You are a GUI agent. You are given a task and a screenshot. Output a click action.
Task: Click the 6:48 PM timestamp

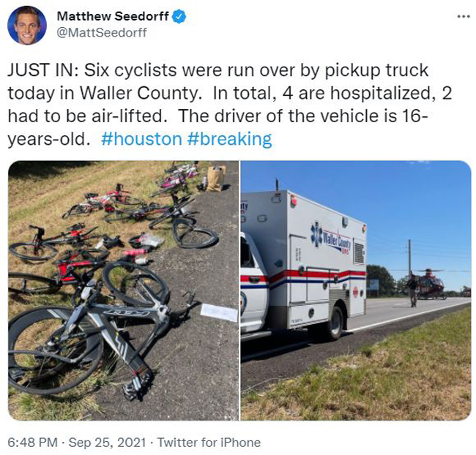click(x=32, y=443)
